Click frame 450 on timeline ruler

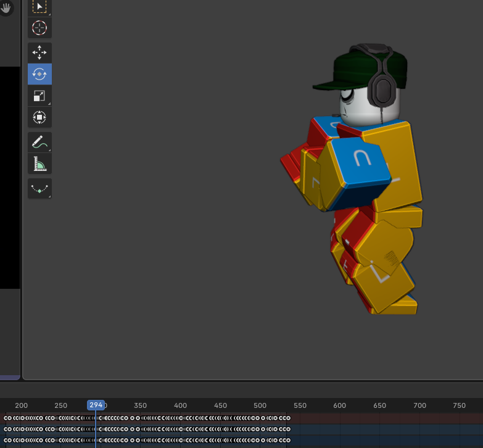click(221, 405)
